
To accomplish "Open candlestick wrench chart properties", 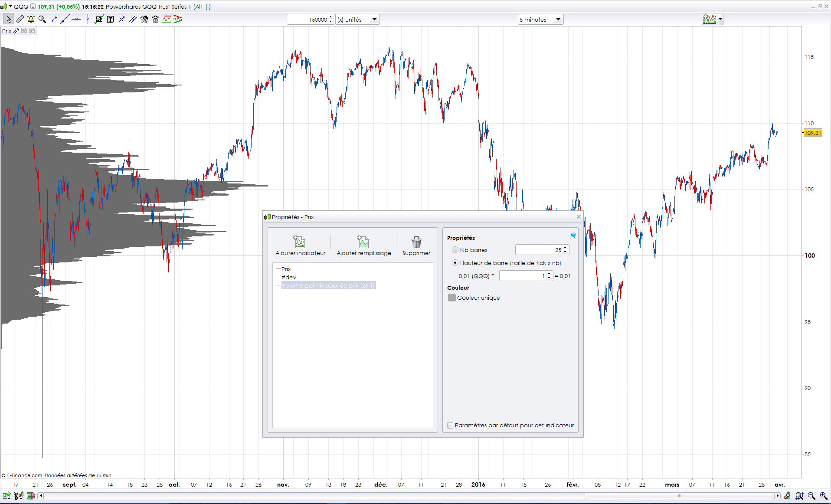I will coord(787,495).
